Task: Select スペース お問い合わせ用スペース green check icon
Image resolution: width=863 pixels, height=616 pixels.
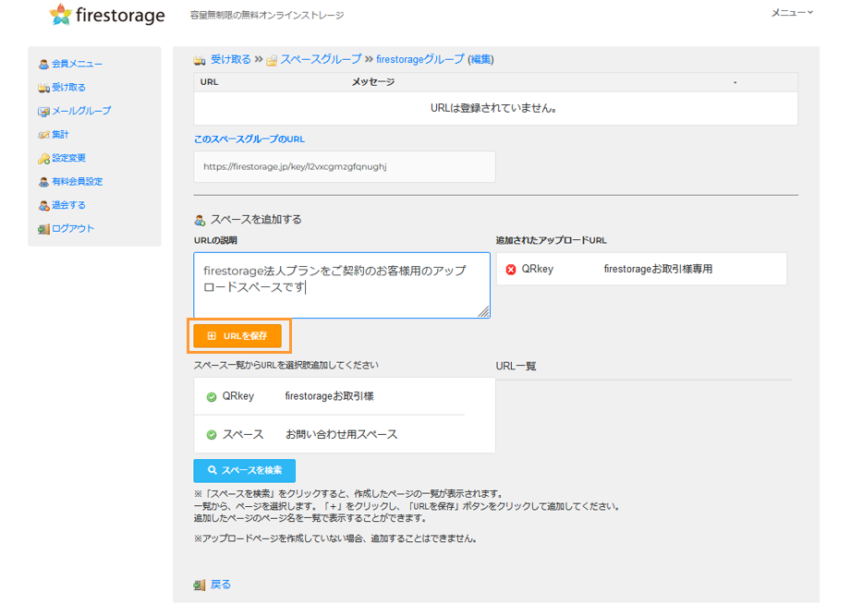Action: pyautogui.click(x=212, y=435)
